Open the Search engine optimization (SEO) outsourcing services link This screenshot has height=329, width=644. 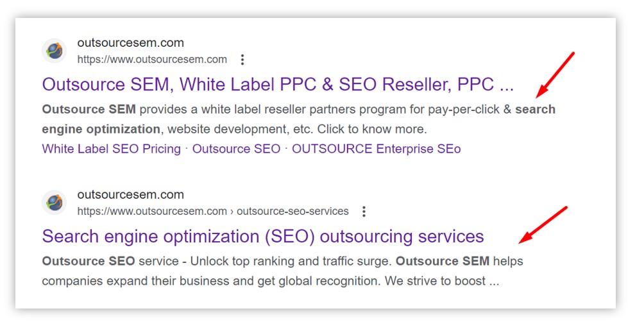[x=263, y=236]
